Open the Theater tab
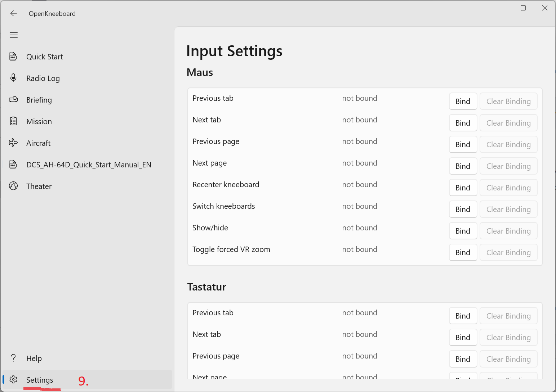The image size is (556, 392). tap(87, 186)
